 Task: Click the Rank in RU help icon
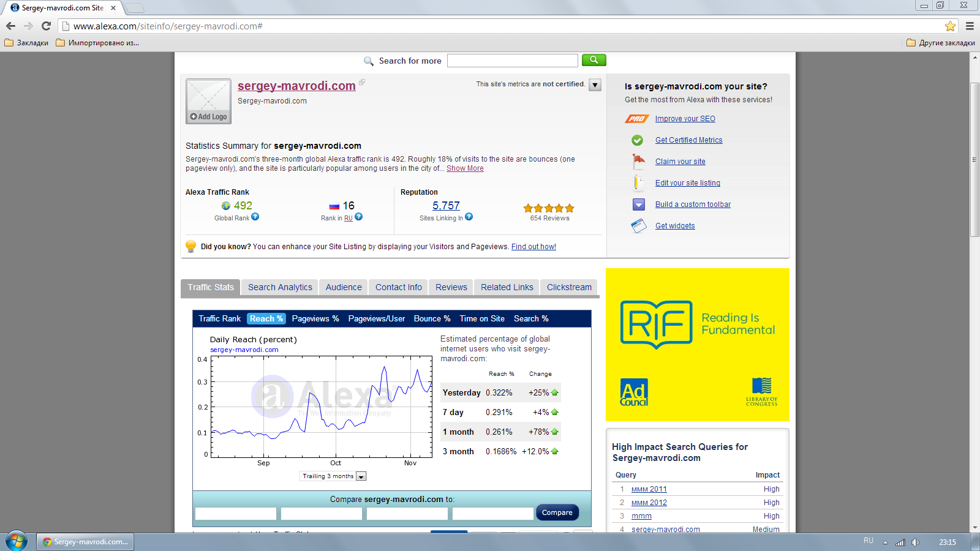coord(359,217)
